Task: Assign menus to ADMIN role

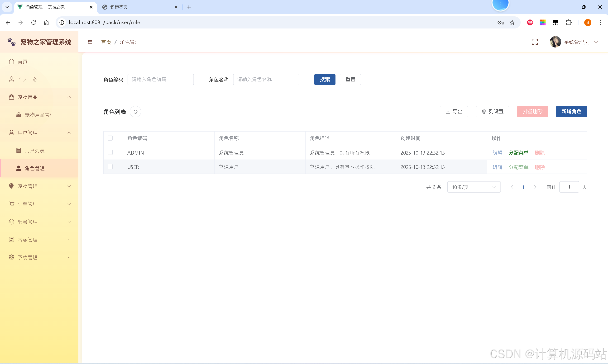Action: pyautogui.click(x=518, y=153)
